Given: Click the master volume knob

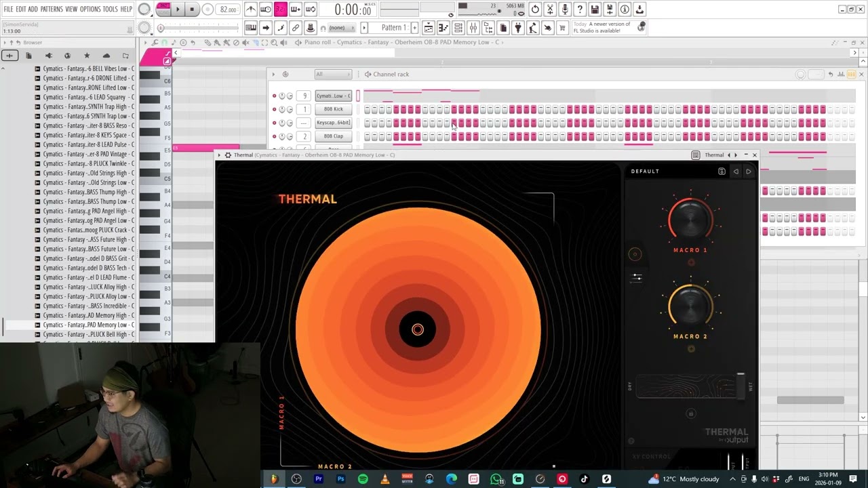Looking at the screenshot, I should 144,9.
